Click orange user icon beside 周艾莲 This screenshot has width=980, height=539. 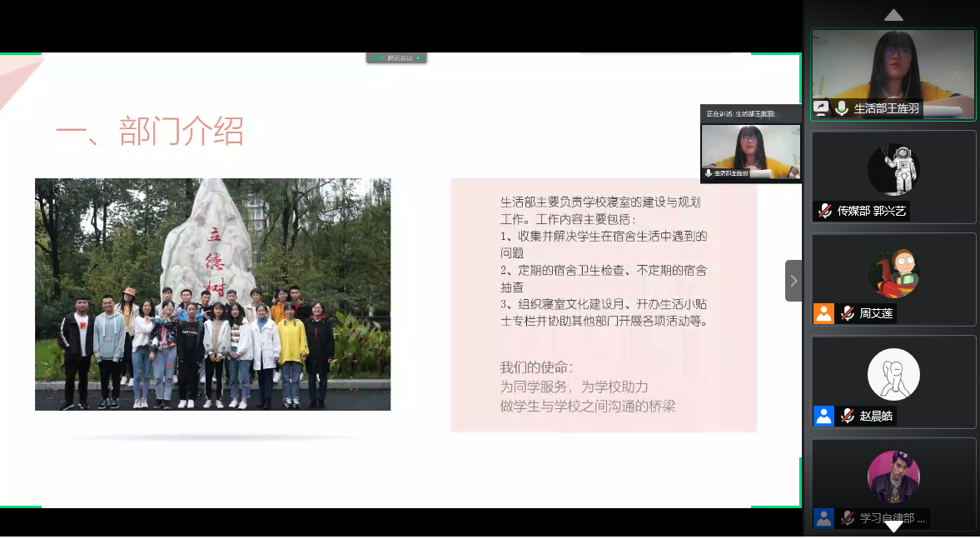(823, 314)
